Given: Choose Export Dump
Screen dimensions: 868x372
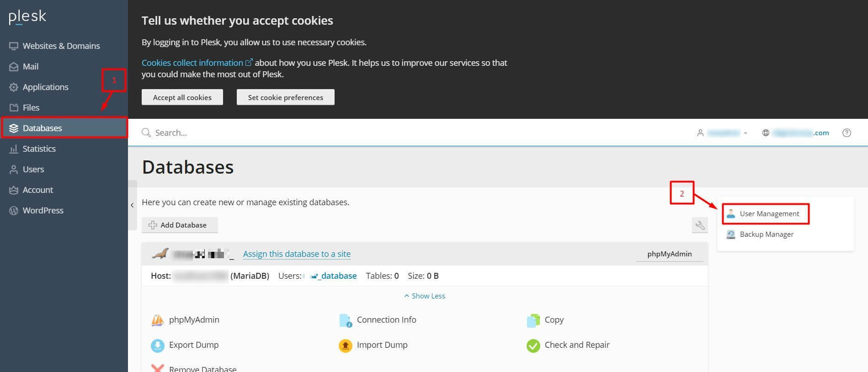Looking at the screenshot, I should tap(194, 345).
